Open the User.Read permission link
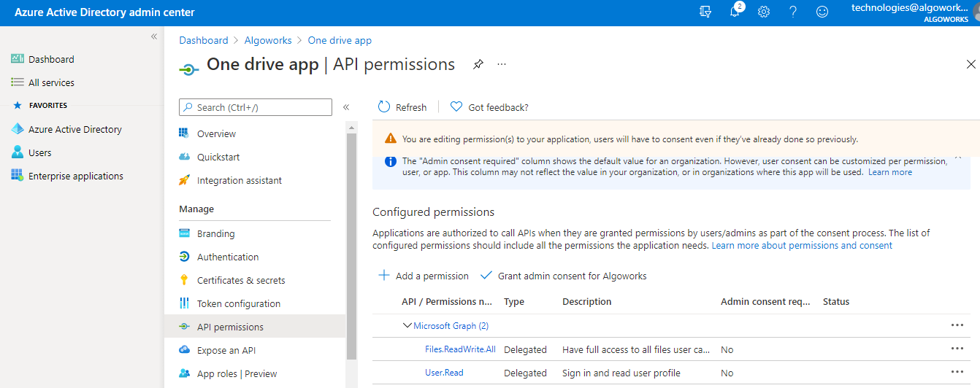Image resolution: width=980 pixels, height=388 pixels. pyautogui.click(x=444, y=373)
